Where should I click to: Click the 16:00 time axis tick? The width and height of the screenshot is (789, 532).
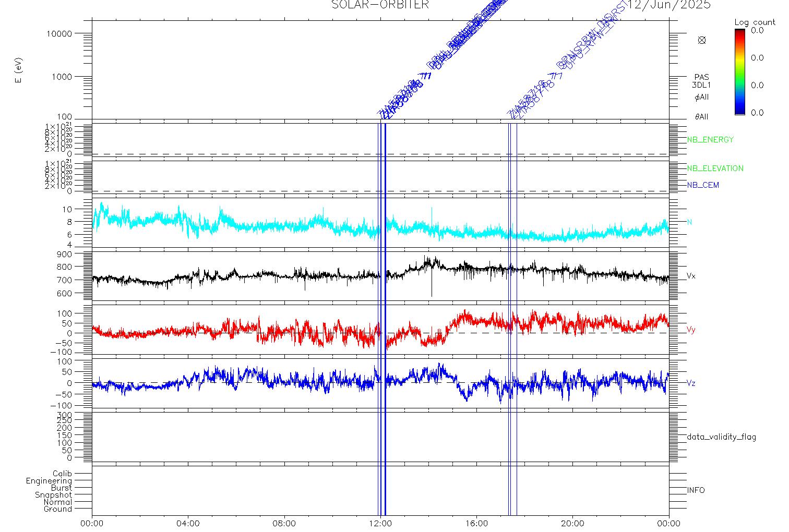pyautogui.click(x=476, y=523)
